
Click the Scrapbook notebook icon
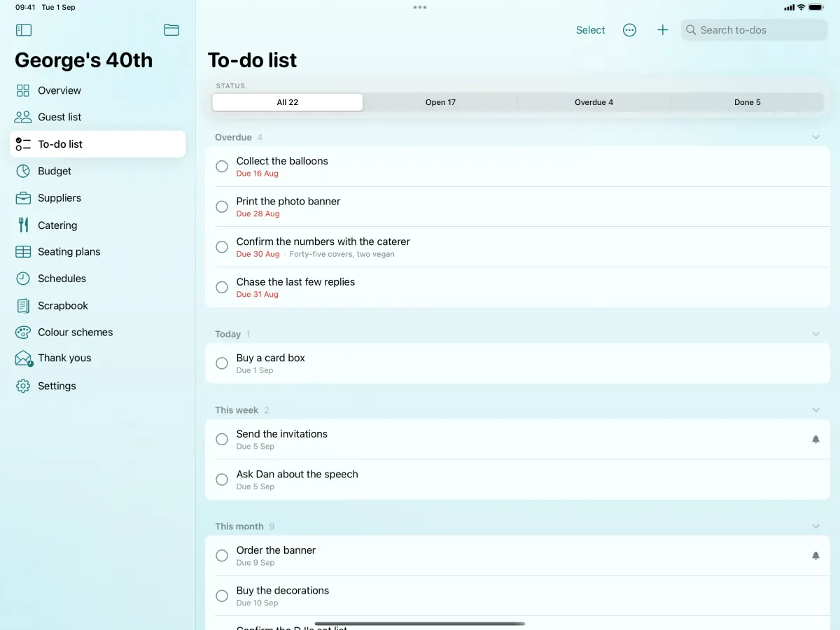[23, 306]
